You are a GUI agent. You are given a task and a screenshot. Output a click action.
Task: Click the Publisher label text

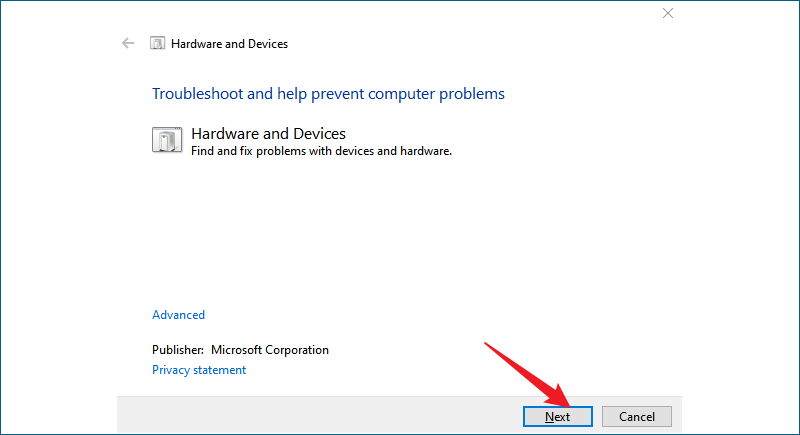click(x=178, y=350)
